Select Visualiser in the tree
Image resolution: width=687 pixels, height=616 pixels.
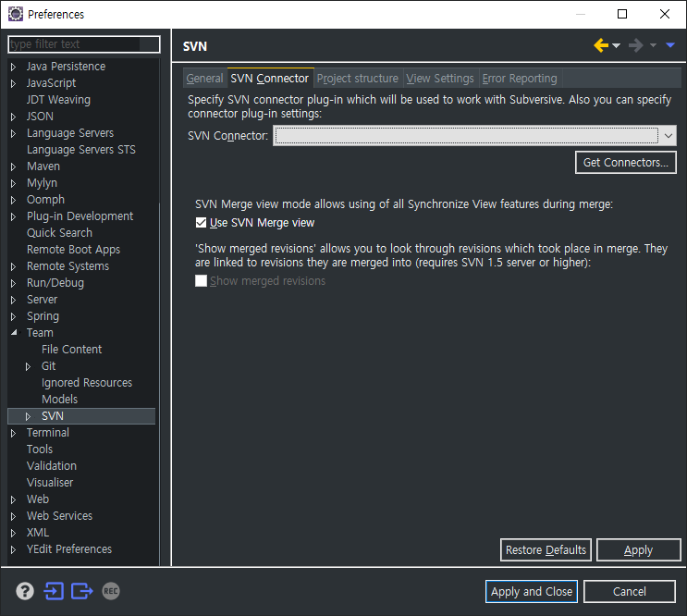pos(50,483)
